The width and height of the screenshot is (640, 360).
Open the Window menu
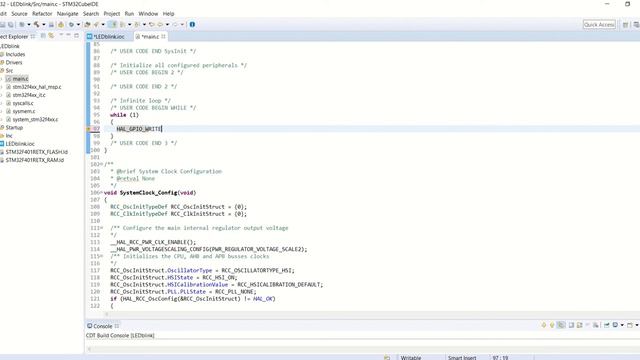pyautogui.click(x=148, y=13)
